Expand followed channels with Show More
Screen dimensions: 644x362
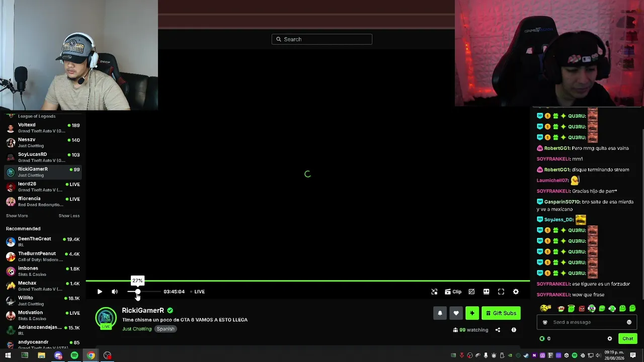pyautogui.click(x=17, y=216)
